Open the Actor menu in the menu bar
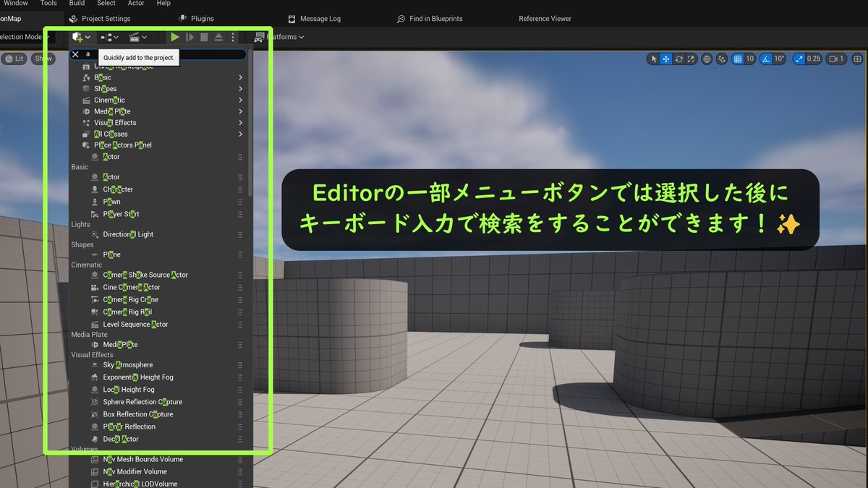The height and width of the screenshot is (488, 868). click(136, 3)
